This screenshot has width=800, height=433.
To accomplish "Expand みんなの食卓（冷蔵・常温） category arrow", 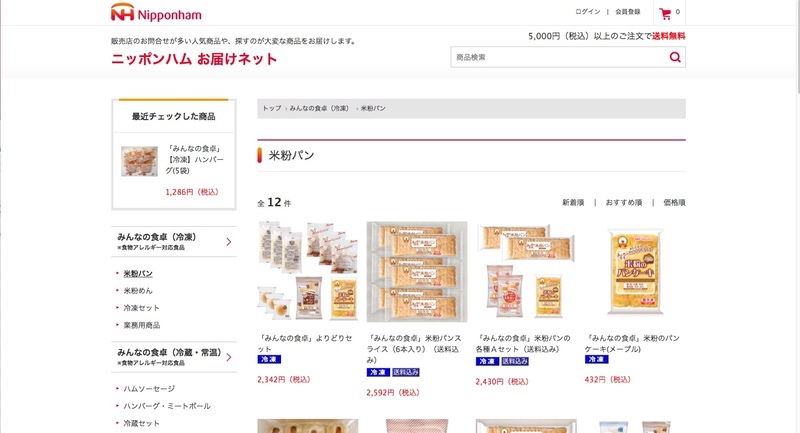I will click(229, 357).
